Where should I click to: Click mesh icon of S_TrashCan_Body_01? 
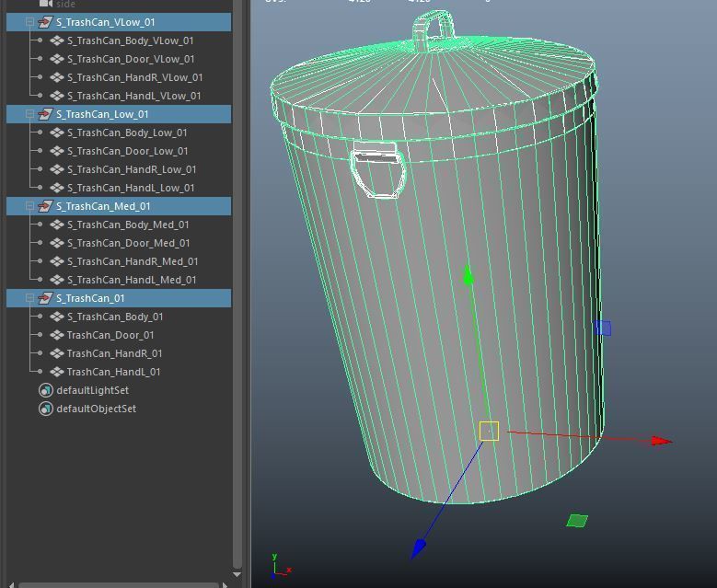57,317
